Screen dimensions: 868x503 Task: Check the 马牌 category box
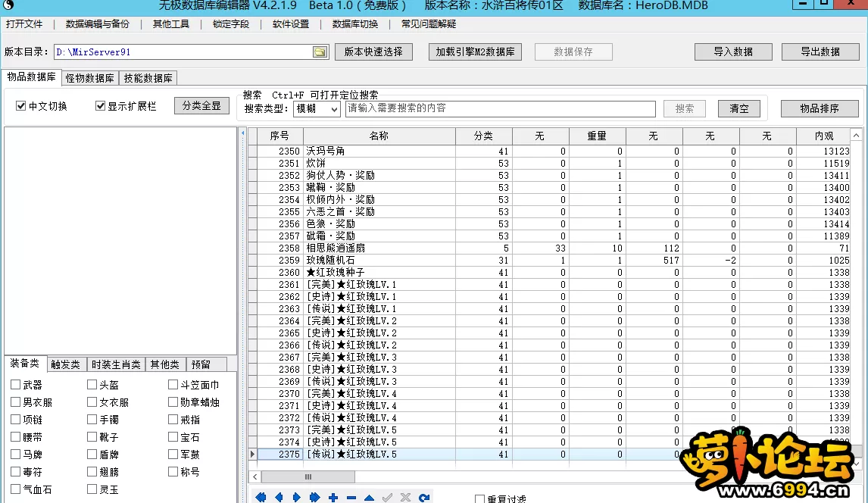click(15, 454)
